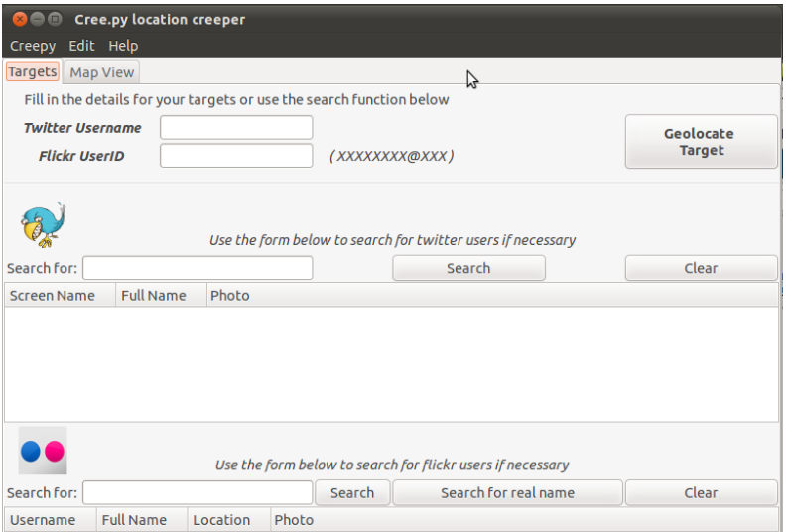Focus the Twitter Username input field
The image size is (786, 532).
click(236, 127)
